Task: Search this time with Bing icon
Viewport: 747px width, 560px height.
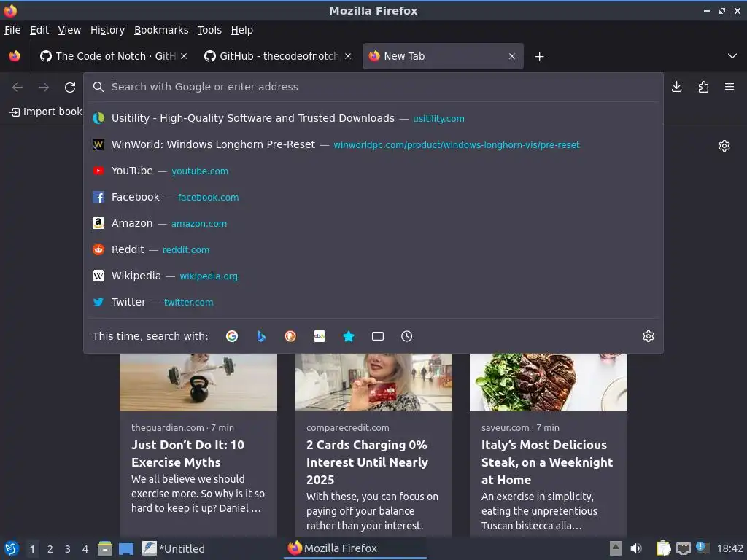Action: (x=261, y=336)
